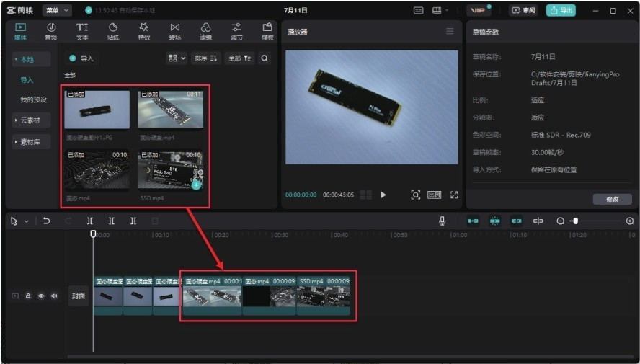Viewport: 640px width, 364px height.
Task: Open the 贴纸 (Stickers) tab
Action: (x=113, y=32)
